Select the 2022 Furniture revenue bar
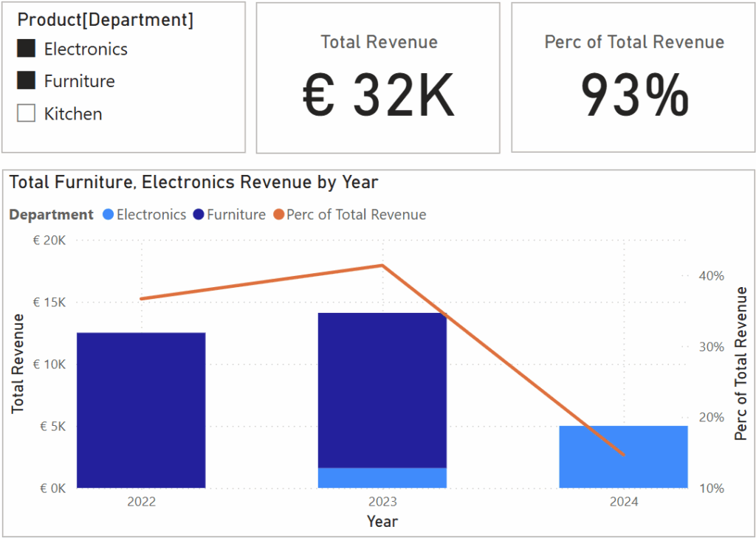This screenshot has width=756, height=538. pos(141,410)
